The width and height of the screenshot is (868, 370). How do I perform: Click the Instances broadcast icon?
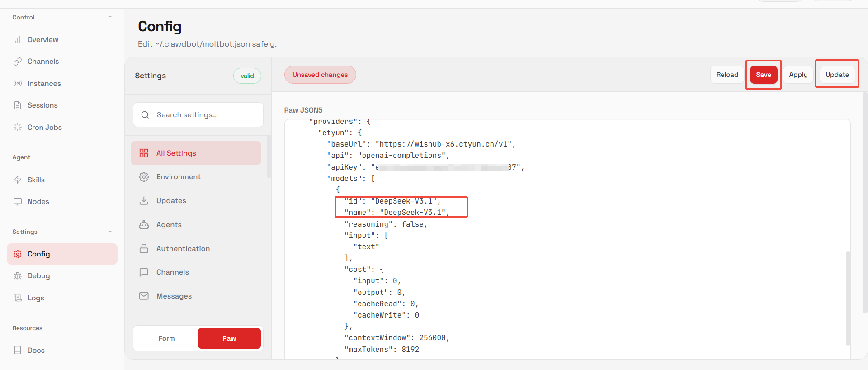(18, 84)
